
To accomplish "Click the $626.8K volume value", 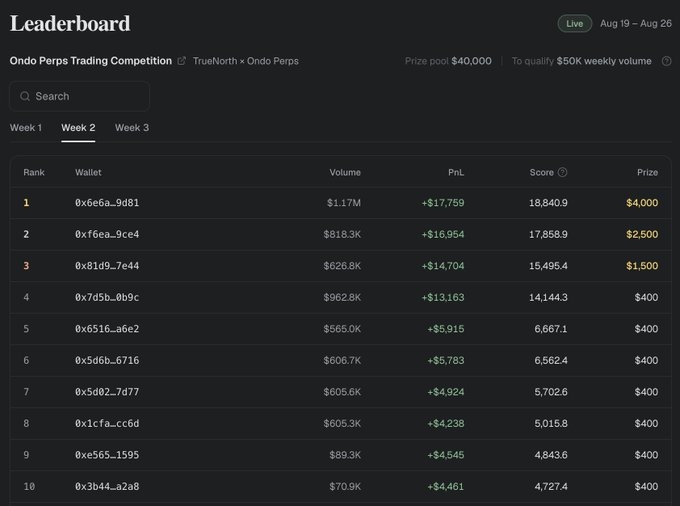I will (342, 266).
